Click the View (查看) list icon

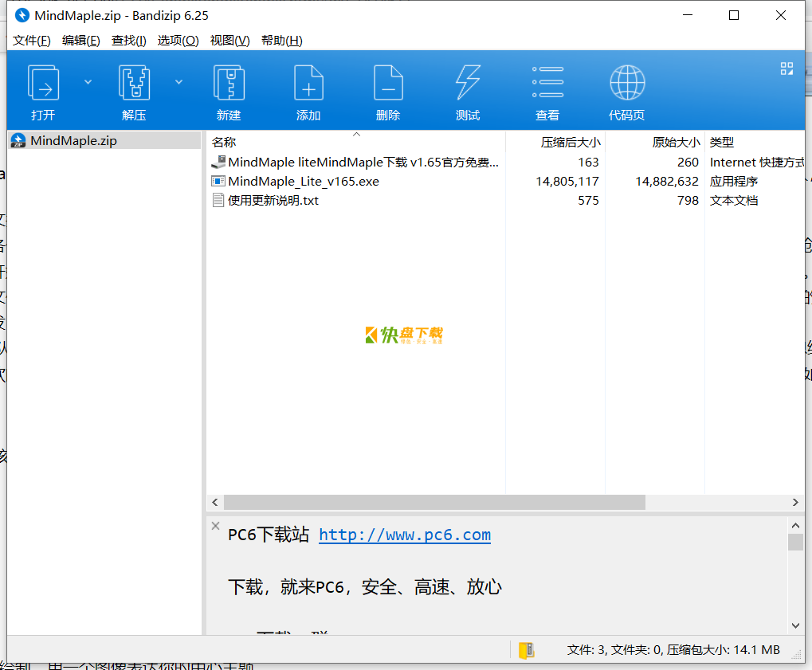tap(547, 82)
